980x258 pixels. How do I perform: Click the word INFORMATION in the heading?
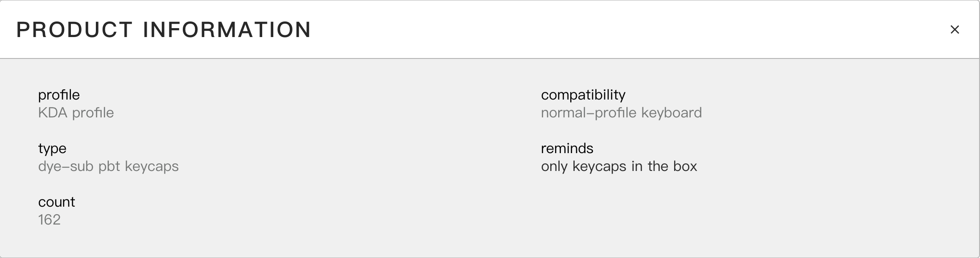tap(227, 30)
